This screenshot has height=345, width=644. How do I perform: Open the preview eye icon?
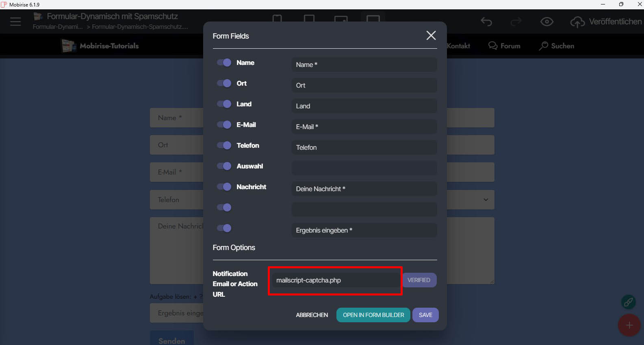coord(546,22)
